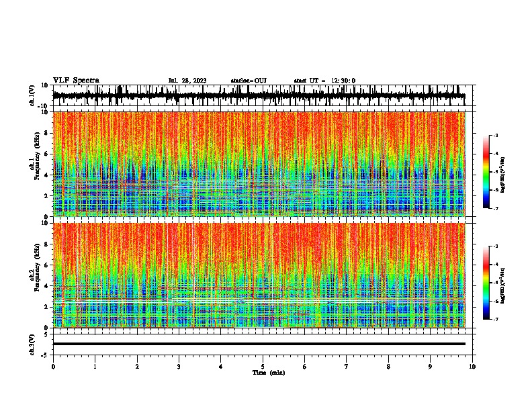Click the "-3" label on ch.1 color bar

click(x=495, y=135)
